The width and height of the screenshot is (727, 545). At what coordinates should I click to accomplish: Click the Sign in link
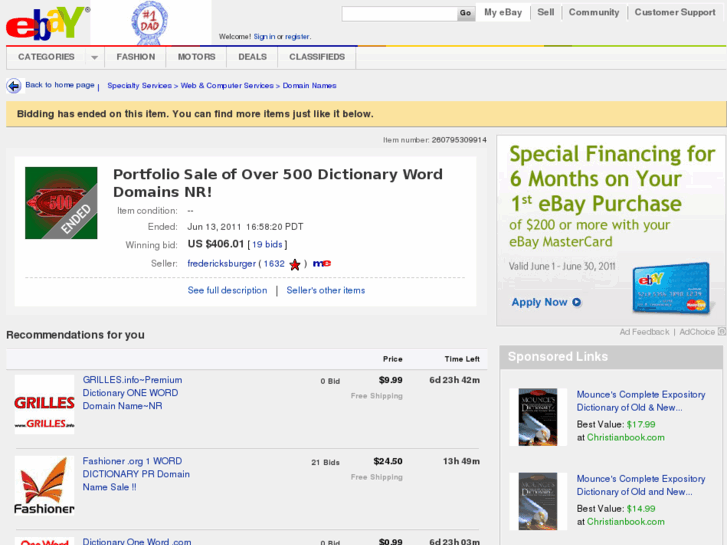(x=264, y=37)
